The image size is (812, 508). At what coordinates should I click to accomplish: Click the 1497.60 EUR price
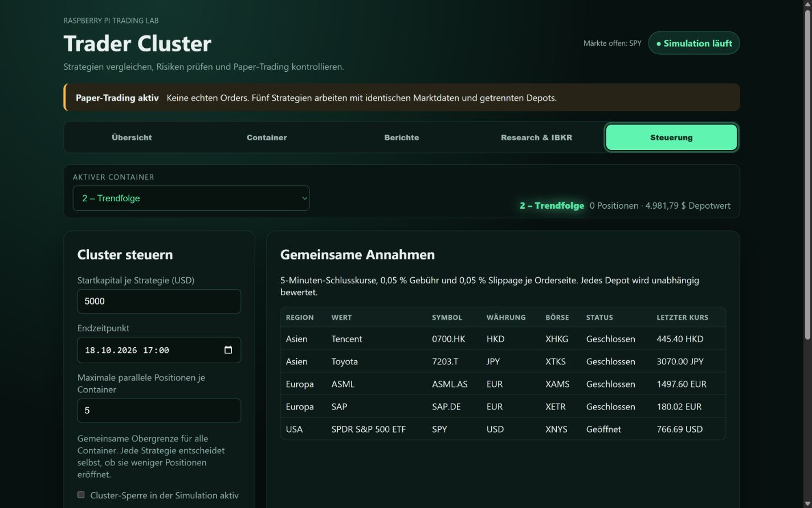(x=682, y=384)
